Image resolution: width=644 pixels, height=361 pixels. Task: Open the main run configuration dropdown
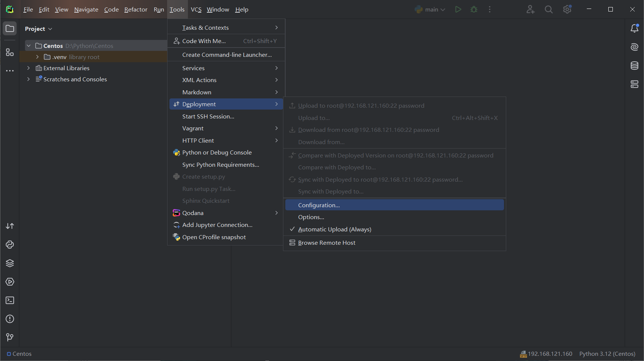(430, 9)
